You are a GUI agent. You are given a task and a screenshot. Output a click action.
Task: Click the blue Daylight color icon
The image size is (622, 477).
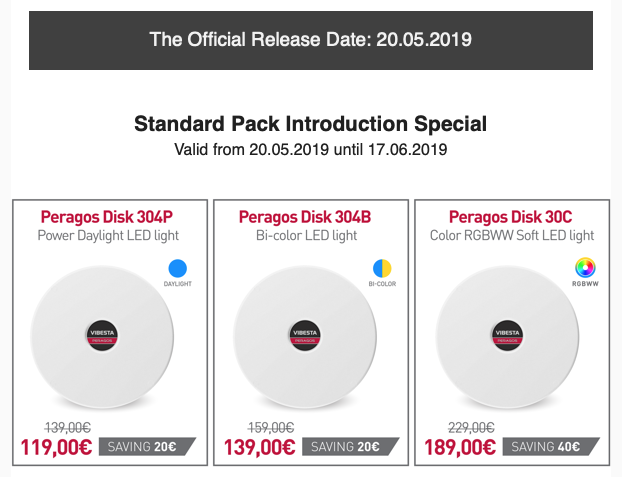pos(178,268)
